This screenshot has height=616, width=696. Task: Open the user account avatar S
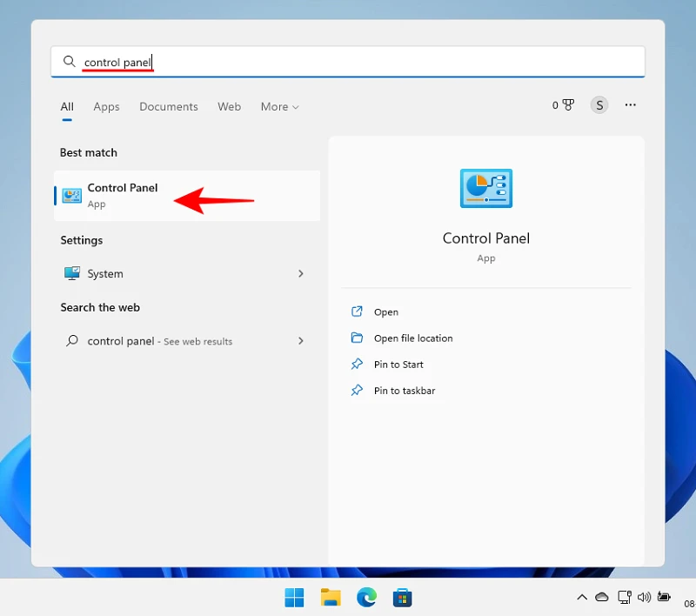[x=599, y=105]
